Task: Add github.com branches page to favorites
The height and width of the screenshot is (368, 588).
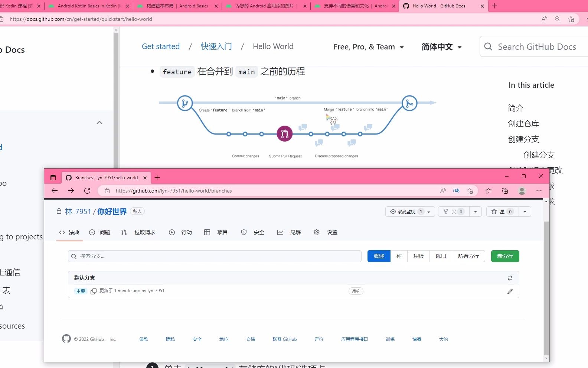Action: [470, 191]
